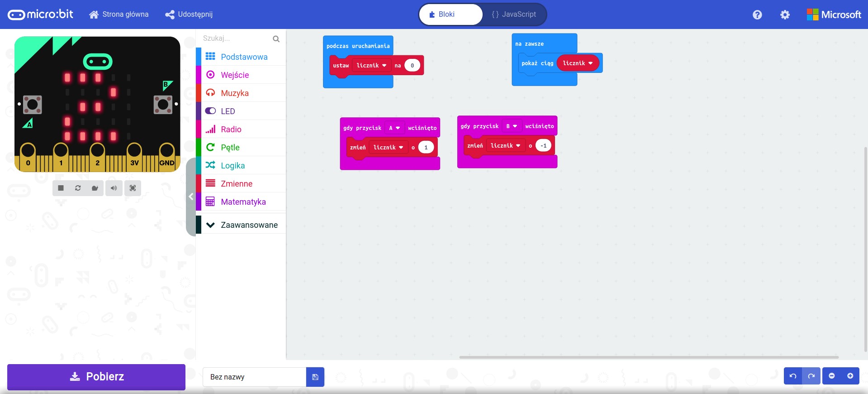Open the licznik variable dropdown in ustaw block
The width and height of the screenshot is (868, 394).
pos(371,66)
